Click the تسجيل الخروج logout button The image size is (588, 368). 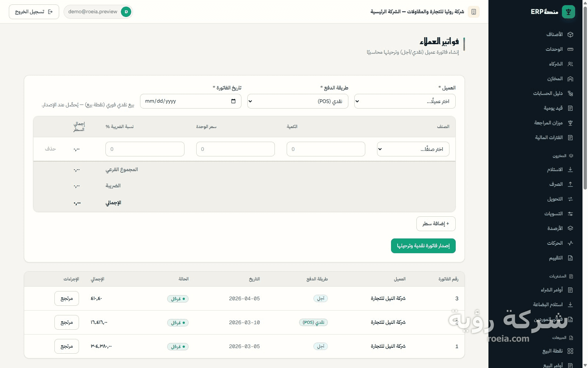(34, 12)
